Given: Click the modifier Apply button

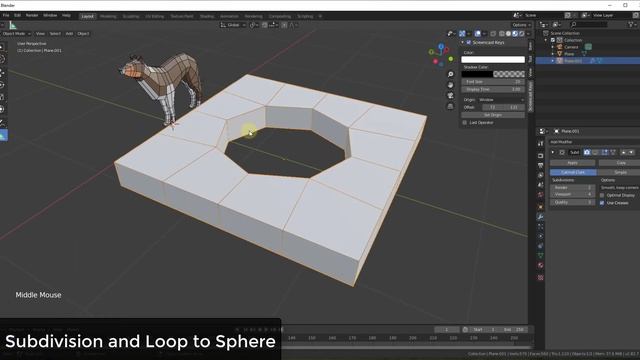Looking at the screenshot, I should 573,163.
